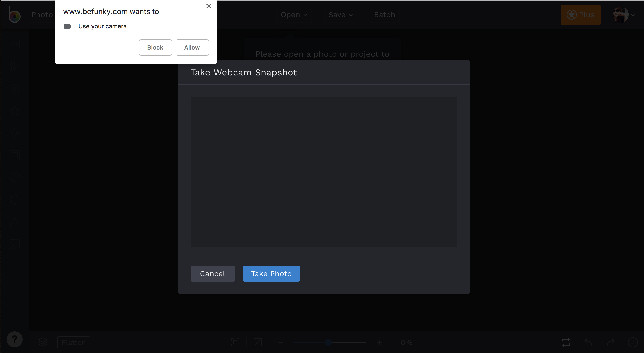The height and width of the screenshot is (353, 644).
Task: Open the Artsy effects tool
Action: pyautogui.click(x=15, y=133)
